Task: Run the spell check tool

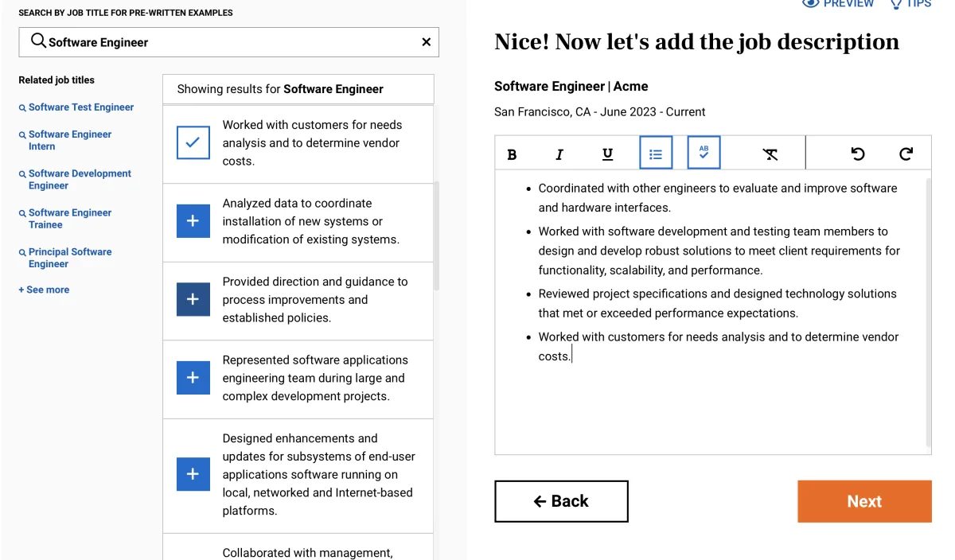Action: (x=704, y=153)
